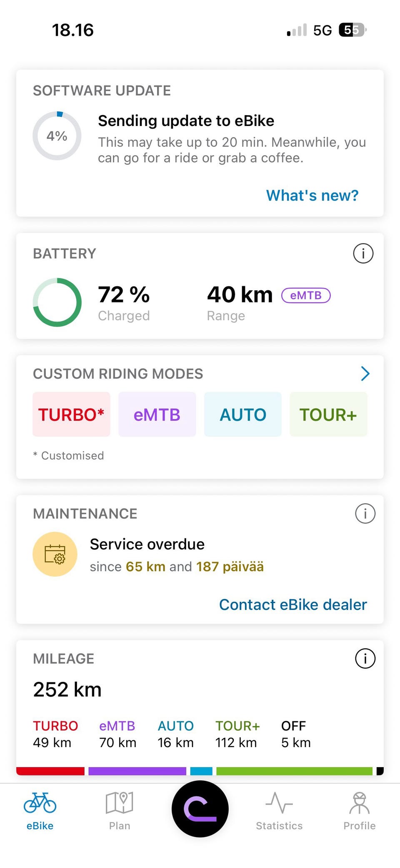
Task: Select the eMTB riding mode tile
Action: tap(157, 415)
